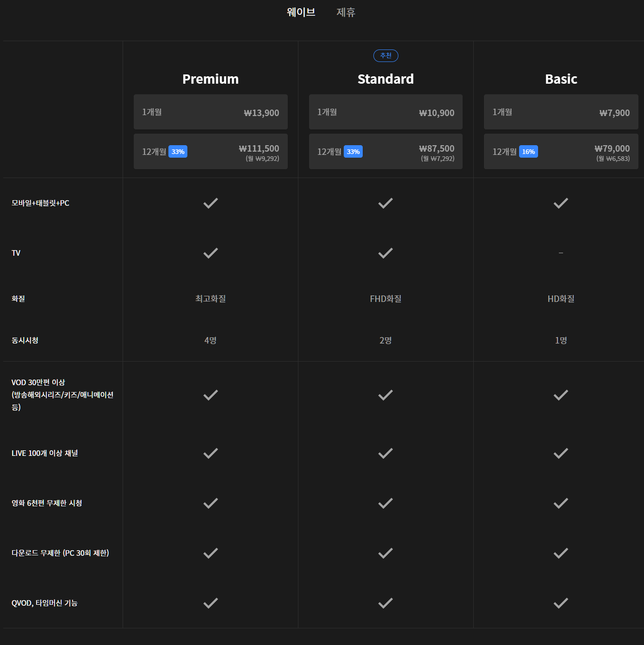Click the Standard checkmark for 모바일+태블릿+PC
This screenshot has width=644, height=645.
point(385,203)
